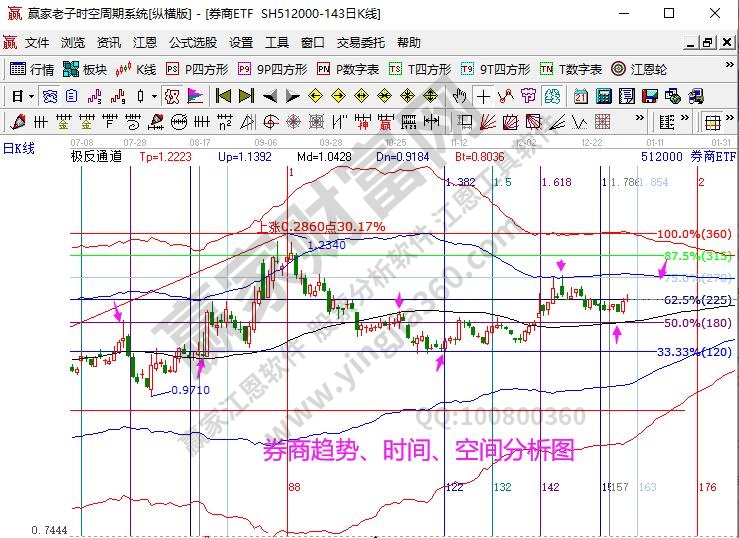This screenshot has width=739, height=538.
Task: Click the calendar date icon
Action: click(581, 96)
